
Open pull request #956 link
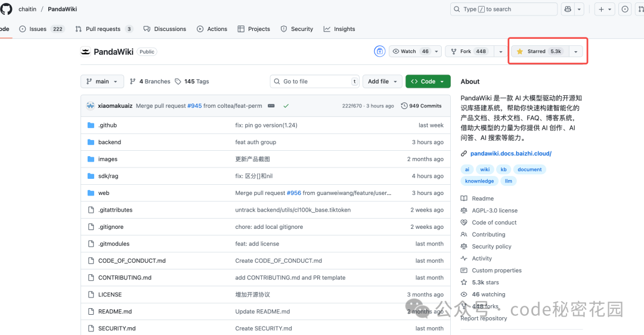point(293,193)
